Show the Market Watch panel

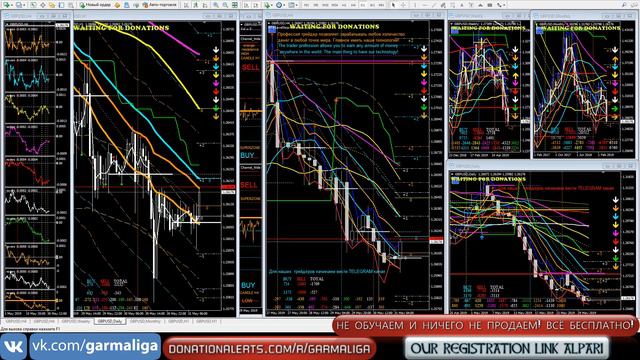(x=33, y=5)
